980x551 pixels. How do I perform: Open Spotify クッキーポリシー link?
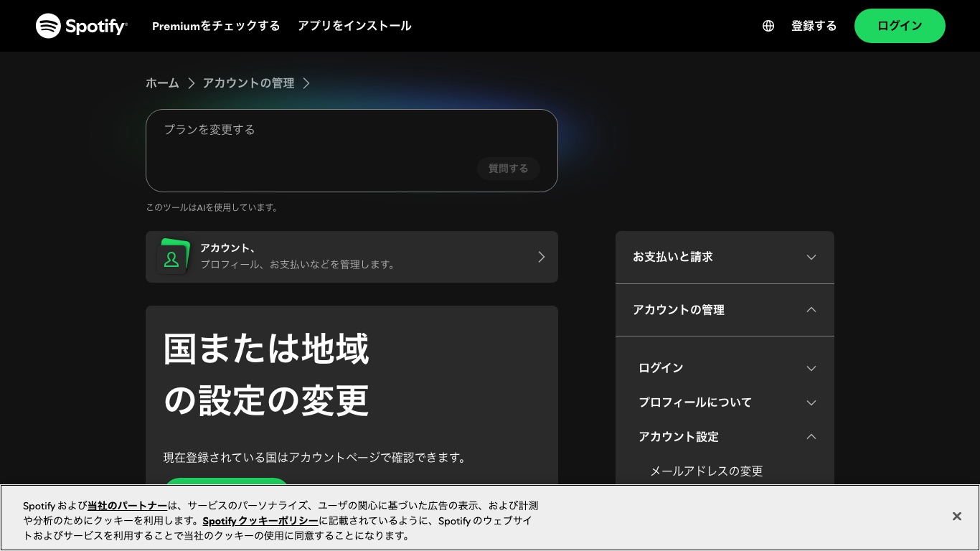(260, 521)
